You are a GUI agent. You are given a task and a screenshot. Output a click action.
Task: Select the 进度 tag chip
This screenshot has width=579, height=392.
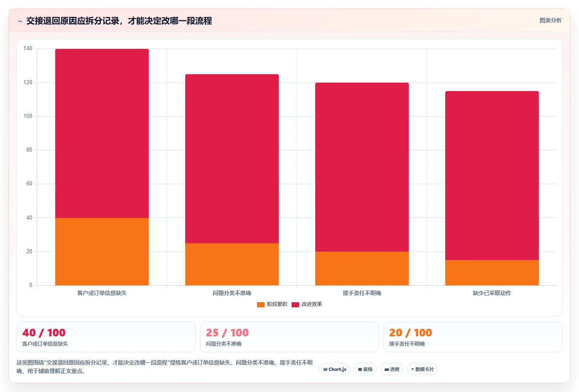(x=392, y=369)
